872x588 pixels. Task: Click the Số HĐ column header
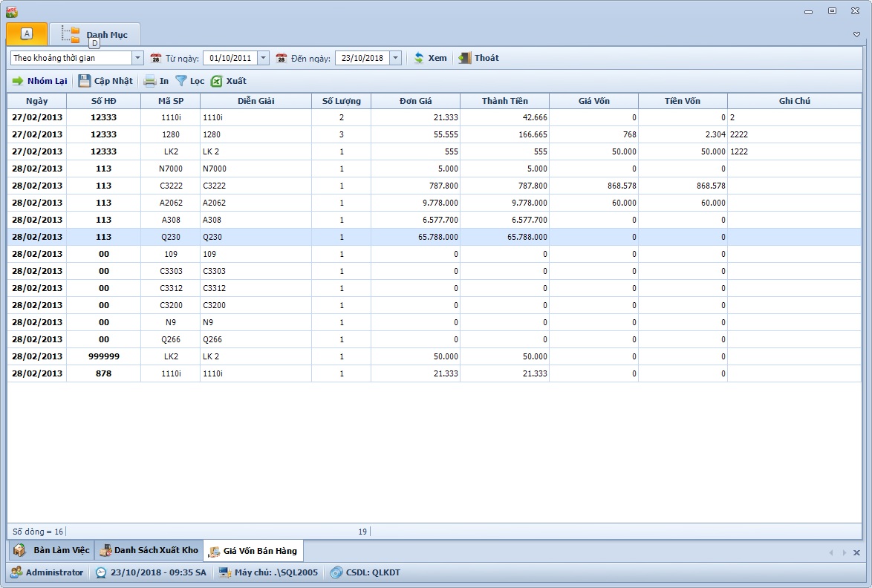click(x=103, y=101)
